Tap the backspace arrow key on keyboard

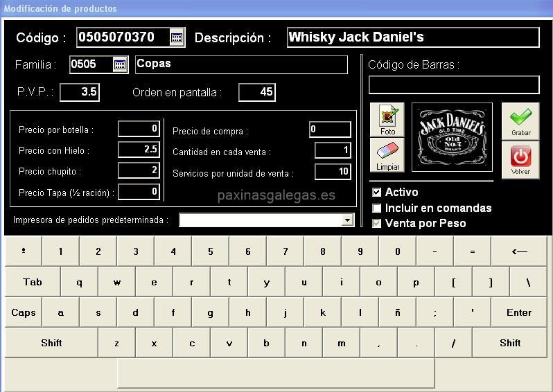click(519, 251)
